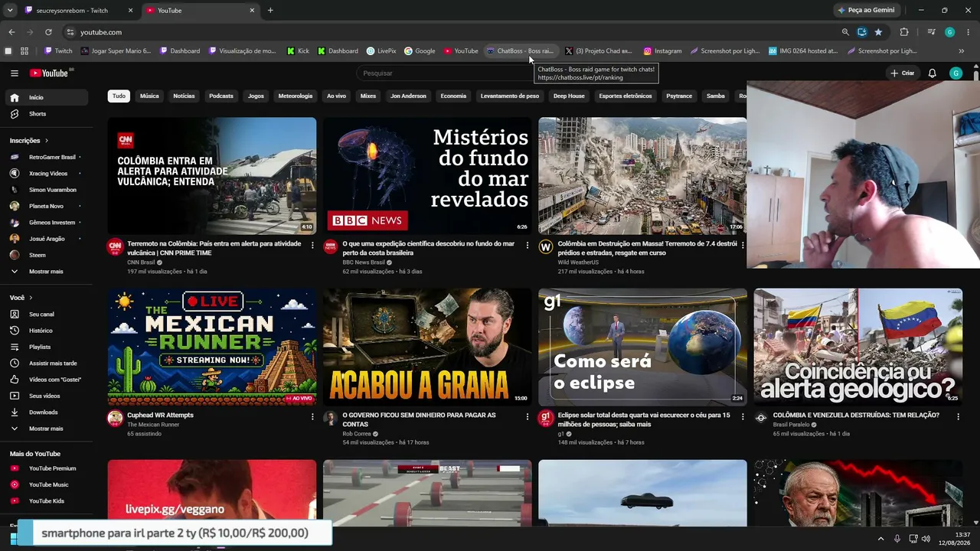Open the LivePix bookmark
Screen dimensions: 980x551
click(381, 51)
